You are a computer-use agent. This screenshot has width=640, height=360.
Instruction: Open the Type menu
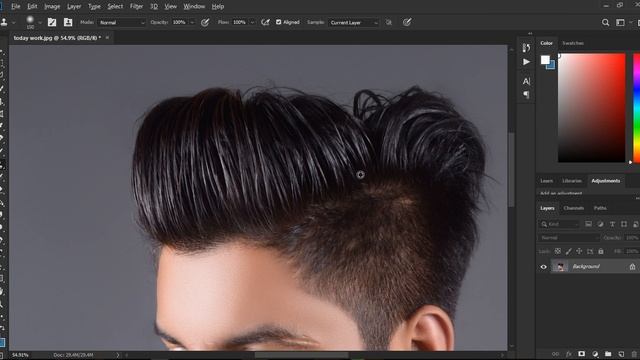click(94, 7)
